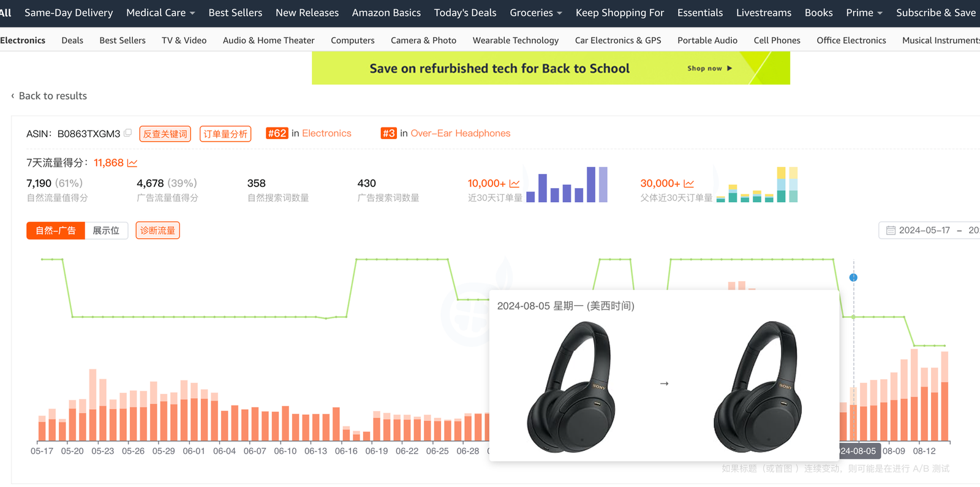Expand the Prime dropdown menu

(x=864, y=12)
